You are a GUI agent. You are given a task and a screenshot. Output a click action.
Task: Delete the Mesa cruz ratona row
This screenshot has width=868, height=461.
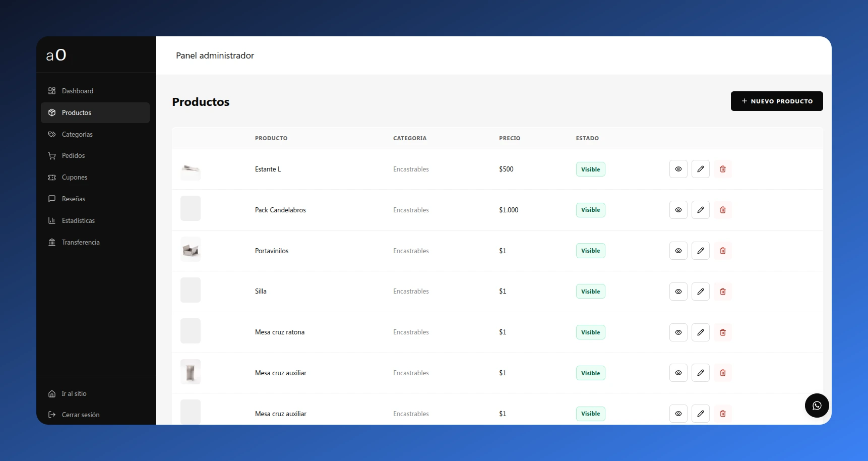pos(722,332)
